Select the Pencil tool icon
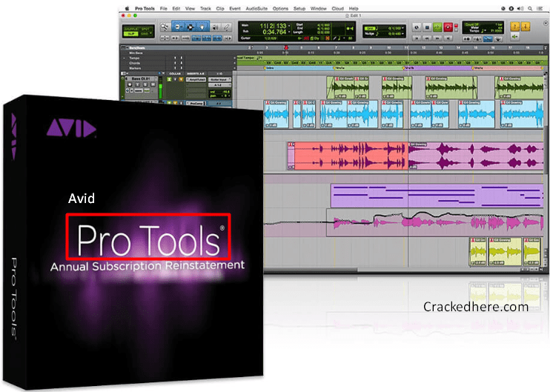550x392 pixels. point(227,27)
